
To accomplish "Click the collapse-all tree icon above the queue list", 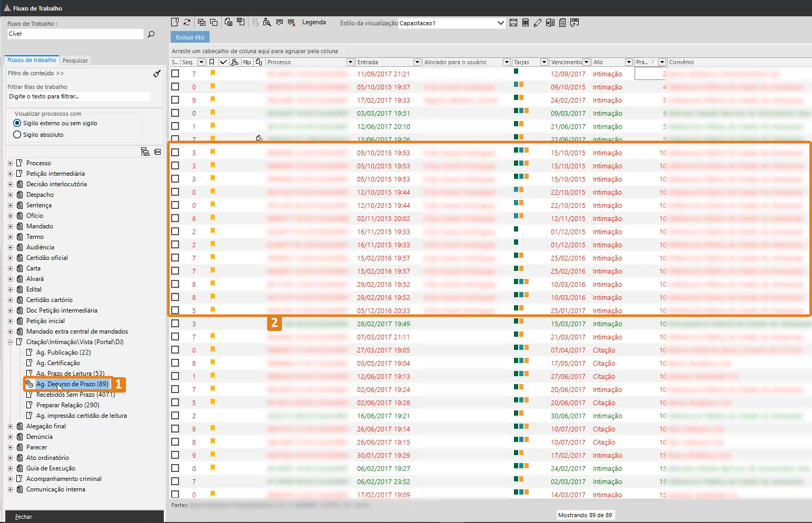I will tap(157, 152).
